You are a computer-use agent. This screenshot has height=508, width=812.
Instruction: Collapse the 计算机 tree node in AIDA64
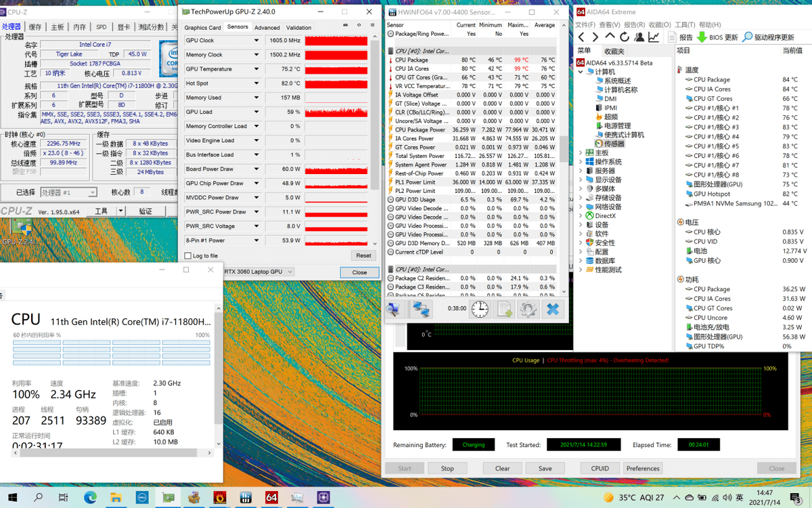(581, 72)
